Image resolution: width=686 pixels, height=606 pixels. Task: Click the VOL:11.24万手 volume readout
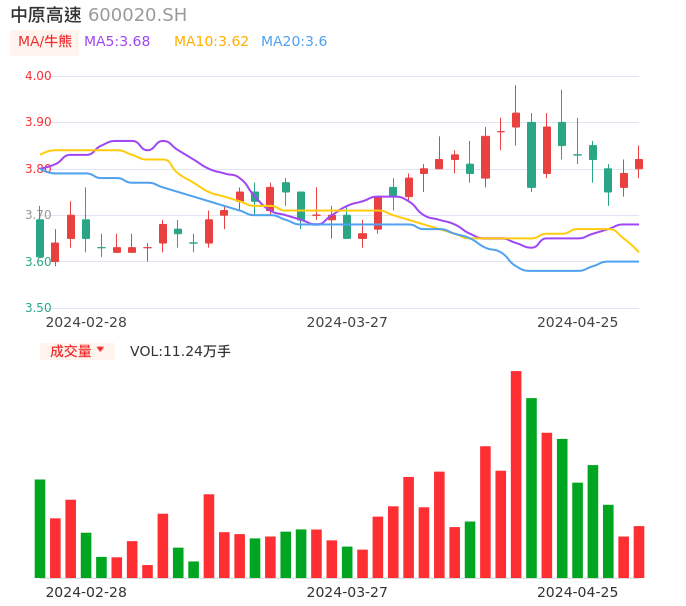[180, 351]
